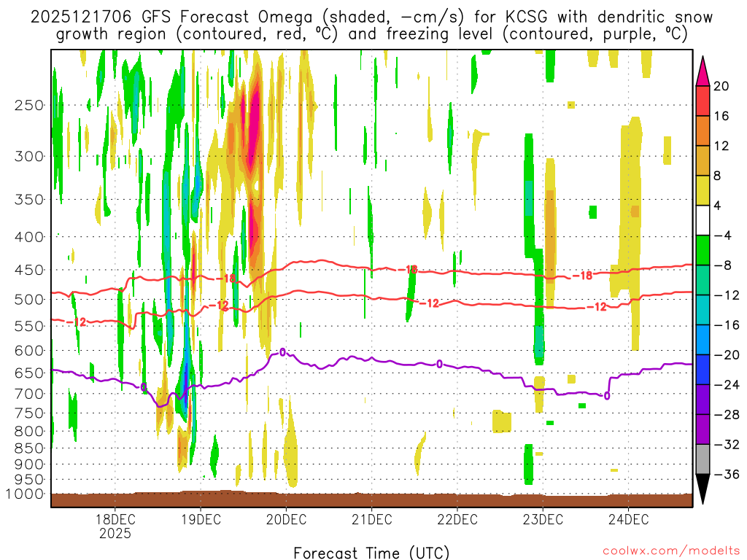Screen dimensions: 747x560
Task: Select the yellow 4 to 8 colorbar swatch
Action: (703, 190)
